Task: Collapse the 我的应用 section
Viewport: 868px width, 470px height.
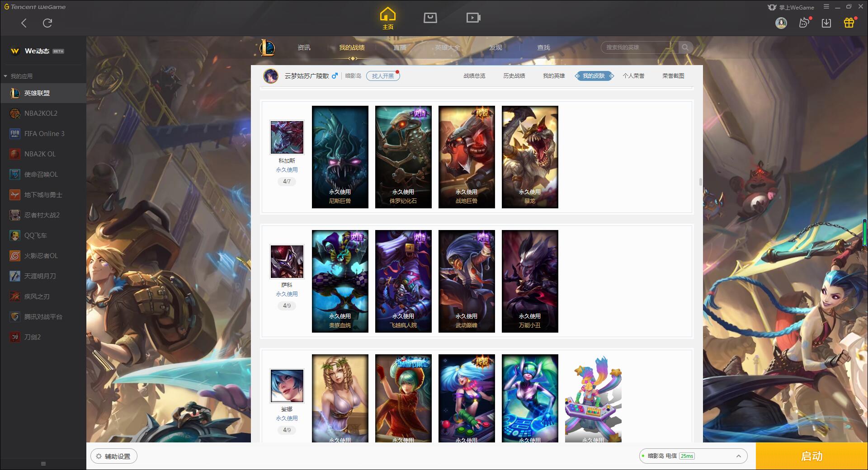Action: 18,76
